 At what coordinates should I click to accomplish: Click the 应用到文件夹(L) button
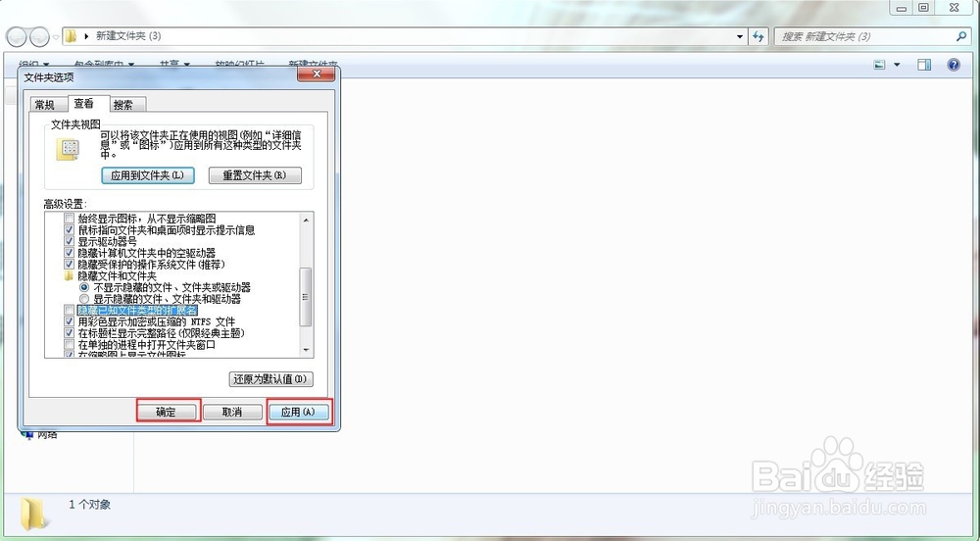tap(148, 175)
